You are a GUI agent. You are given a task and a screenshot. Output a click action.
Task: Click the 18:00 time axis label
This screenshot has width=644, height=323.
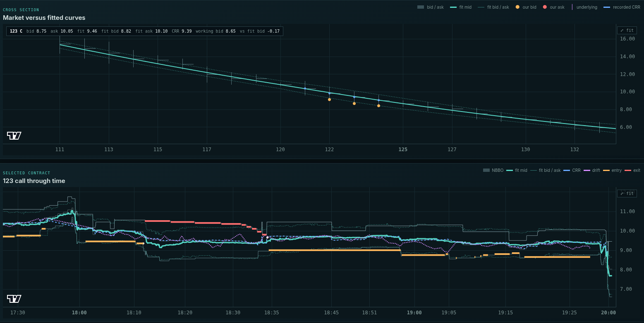[x=79, y=313]
